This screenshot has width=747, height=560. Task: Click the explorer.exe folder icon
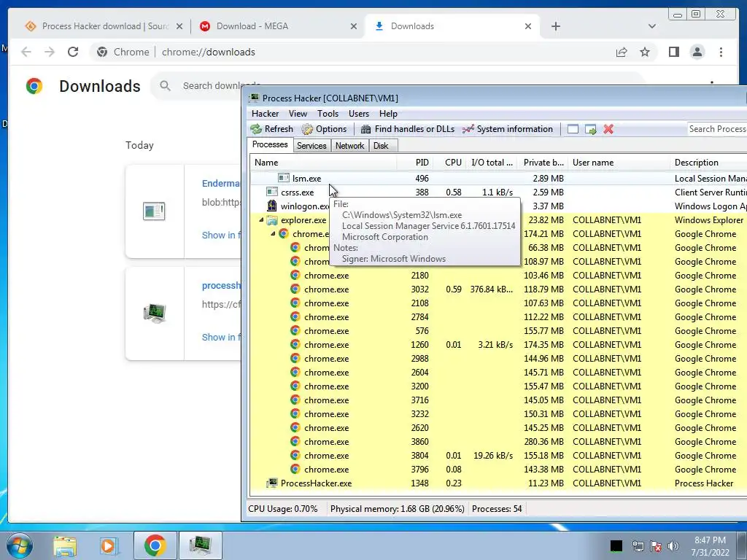271,220
